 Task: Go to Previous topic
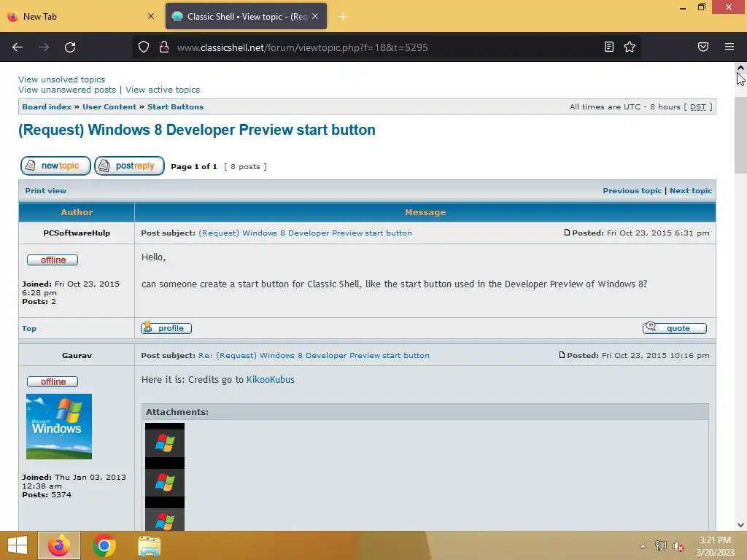click(632, 190)
